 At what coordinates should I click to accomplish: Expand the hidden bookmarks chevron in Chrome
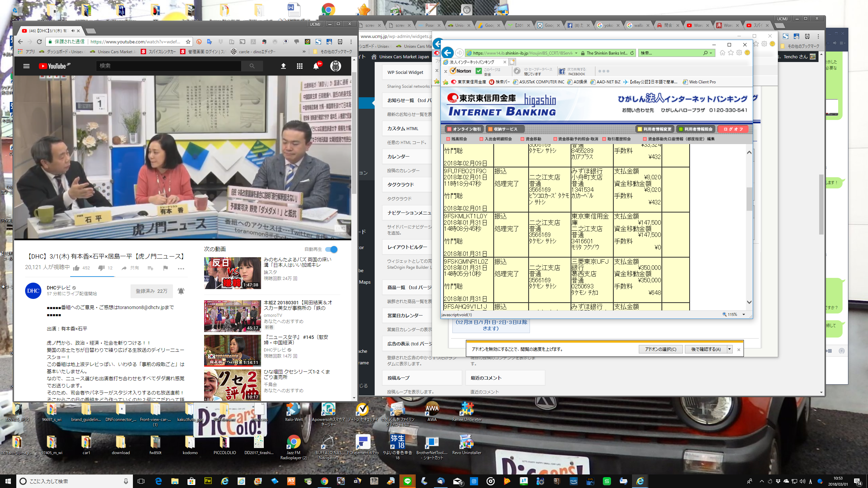click(304, 52)
